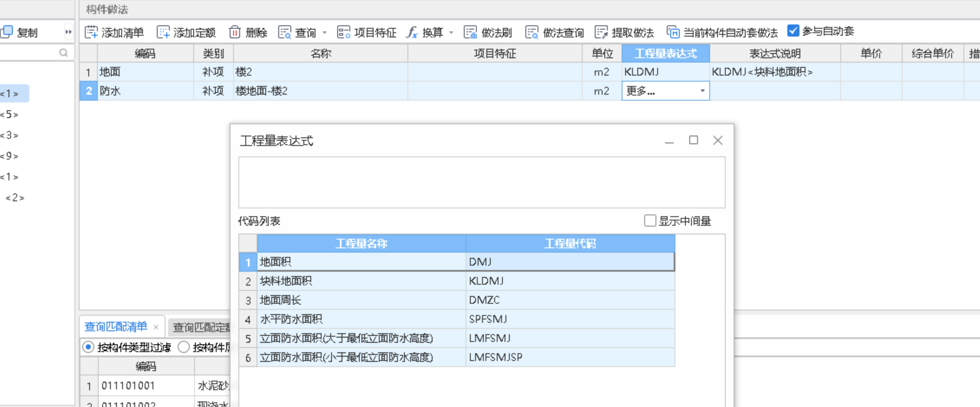Select the 水平防水面积 row

pos(457,319)
